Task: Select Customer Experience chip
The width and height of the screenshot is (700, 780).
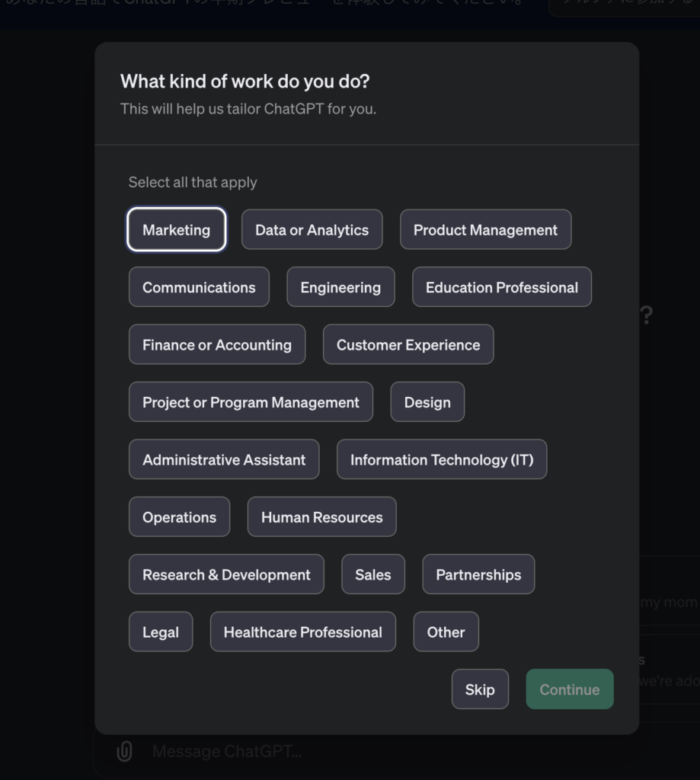Action: pyautogui.click(x=408, y=345)
